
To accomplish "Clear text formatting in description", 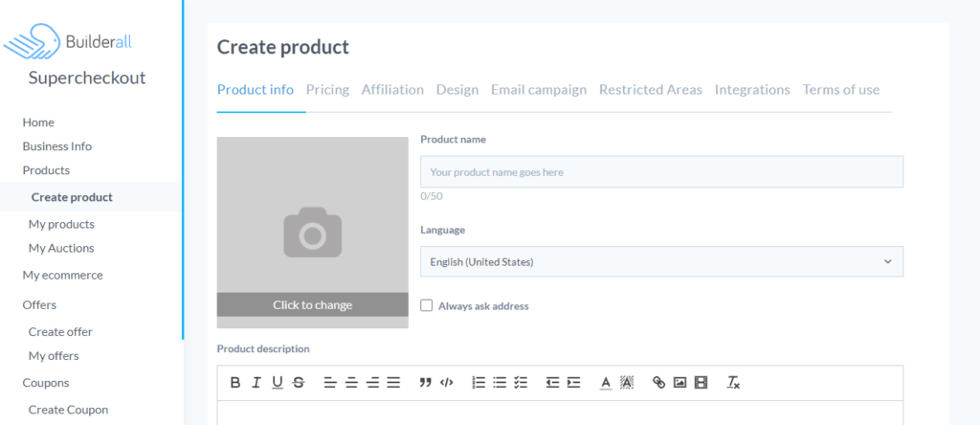I will [733, 383].
